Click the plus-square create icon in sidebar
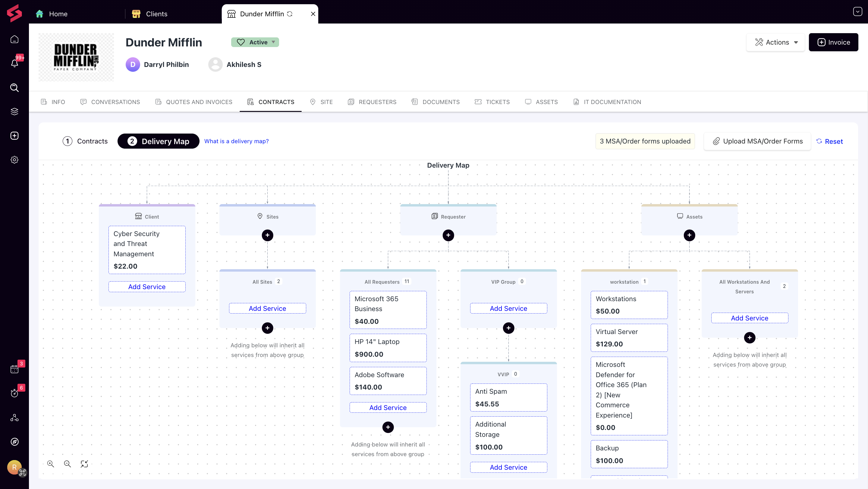Image resolution: width=868 pixels, height=489 pixels. pos(14,135)
